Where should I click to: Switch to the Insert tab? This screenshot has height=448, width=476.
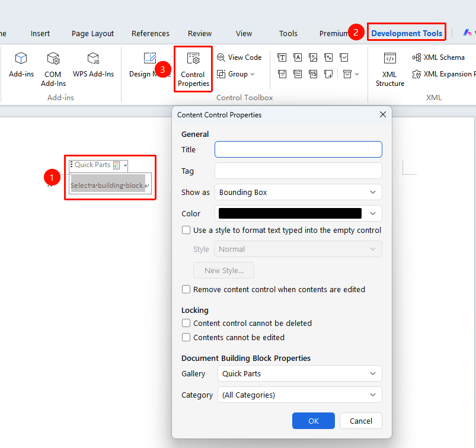click(x=40, y=33)
